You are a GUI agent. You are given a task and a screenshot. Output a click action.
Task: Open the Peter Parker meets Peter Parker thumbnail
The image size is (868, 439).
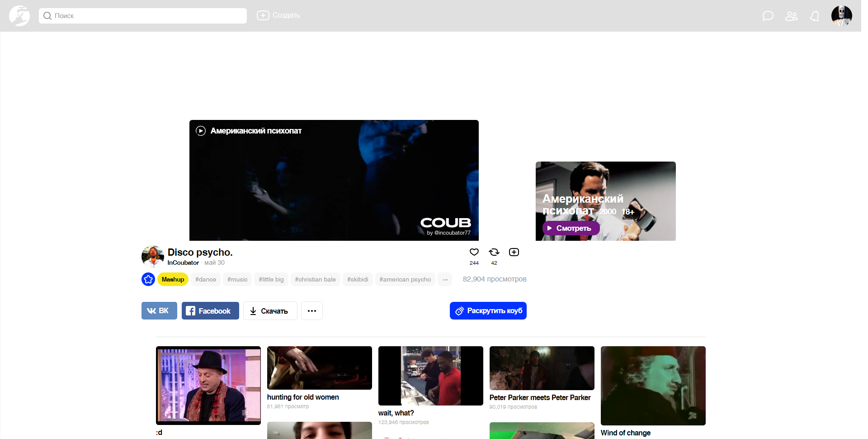coord(542,368)
